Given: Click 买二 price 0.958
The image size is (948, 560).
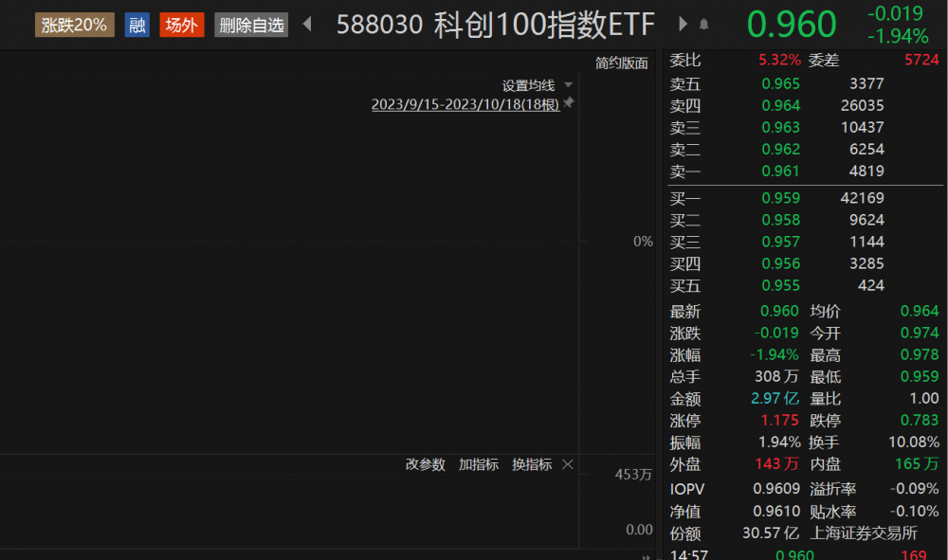Looking at the screenshot, I should pyautogui.click(x=780, y=219).
